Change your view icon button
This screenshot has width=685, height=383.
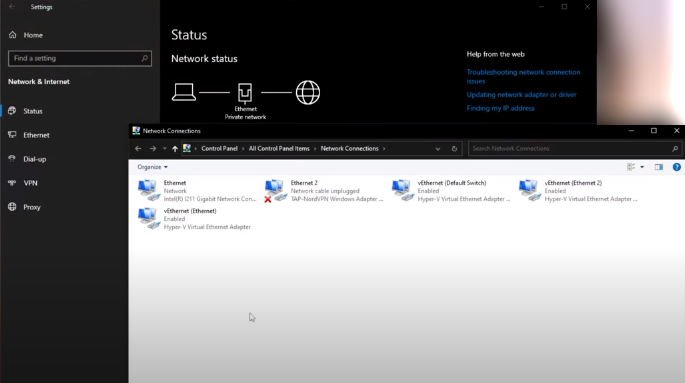tap(631, 167)
